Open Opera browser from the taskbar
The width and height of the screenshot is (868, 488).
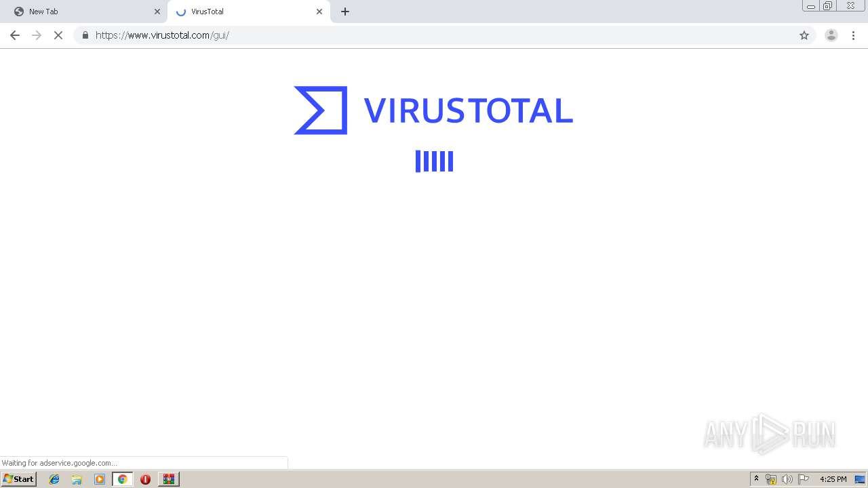tap(145, 479)
